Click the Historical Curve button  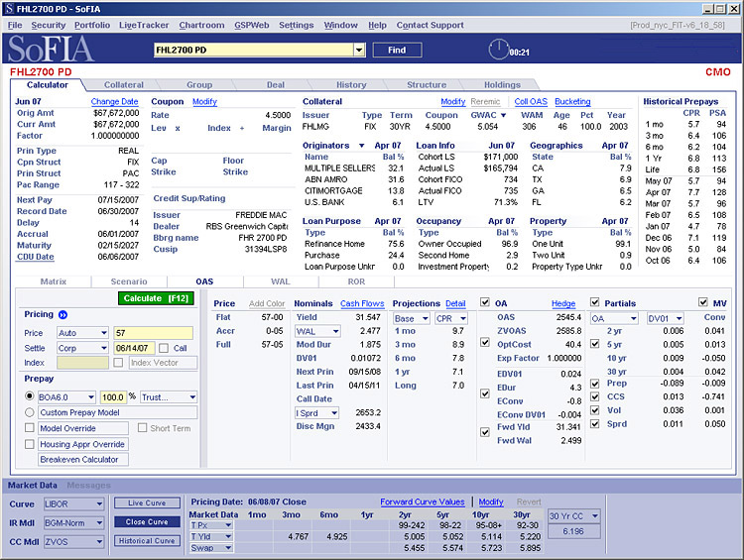[x=147, y=541]
